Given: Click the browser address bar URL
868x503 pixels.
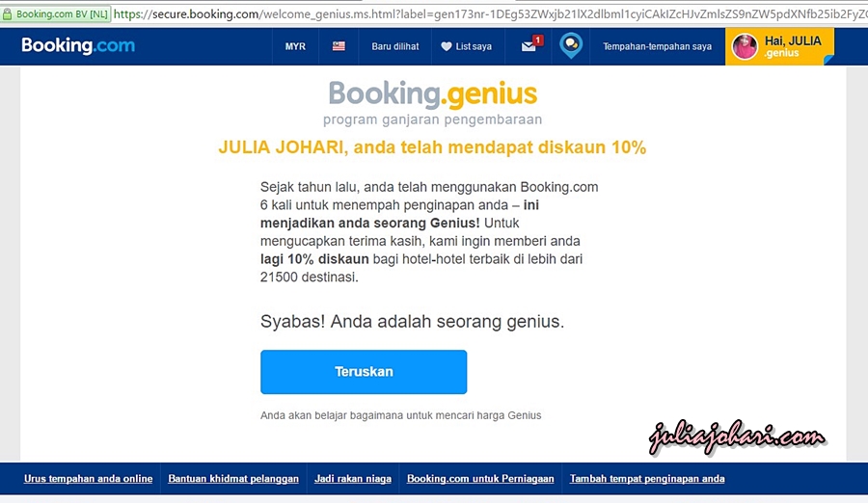Looking at the screenshot, I should pyautogui.click(x=489, y=14).
